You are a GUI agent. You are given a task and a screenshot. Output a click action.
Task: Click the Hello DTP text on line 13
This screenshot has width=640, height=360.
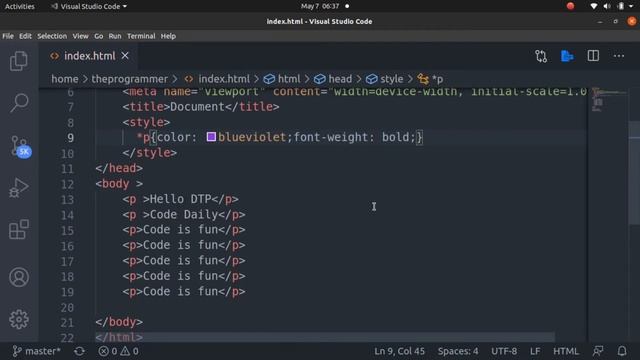[x=180, y=199]
